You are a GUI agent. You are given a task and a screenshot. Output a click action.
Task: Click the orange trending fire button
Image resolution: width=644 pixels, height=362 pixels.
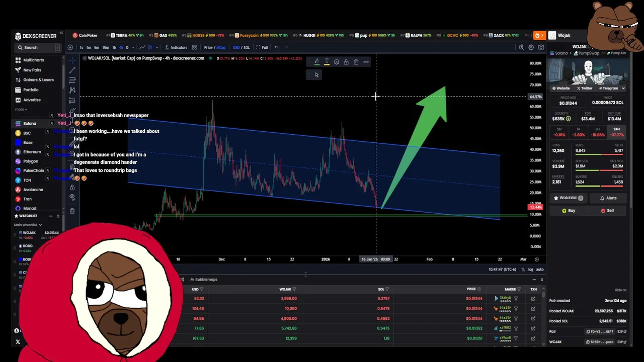click(539, 36)
